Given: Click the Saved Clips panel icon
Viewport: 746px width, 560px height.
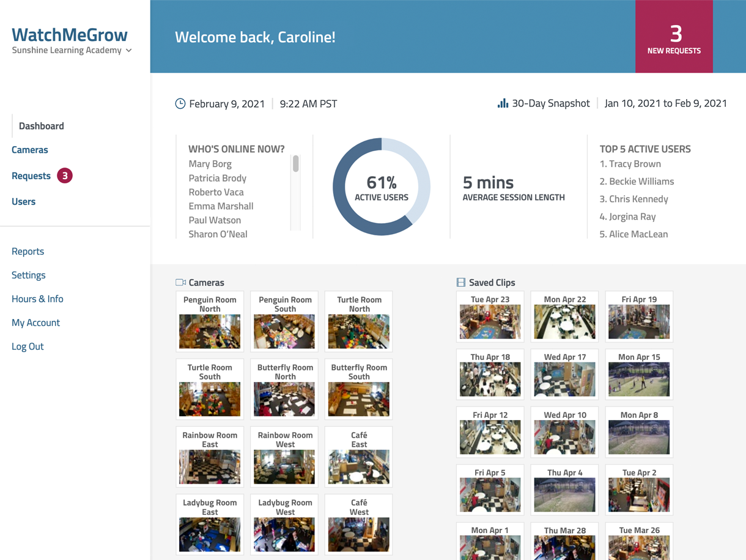Looking at the screenshot, I should pos(460,282).
